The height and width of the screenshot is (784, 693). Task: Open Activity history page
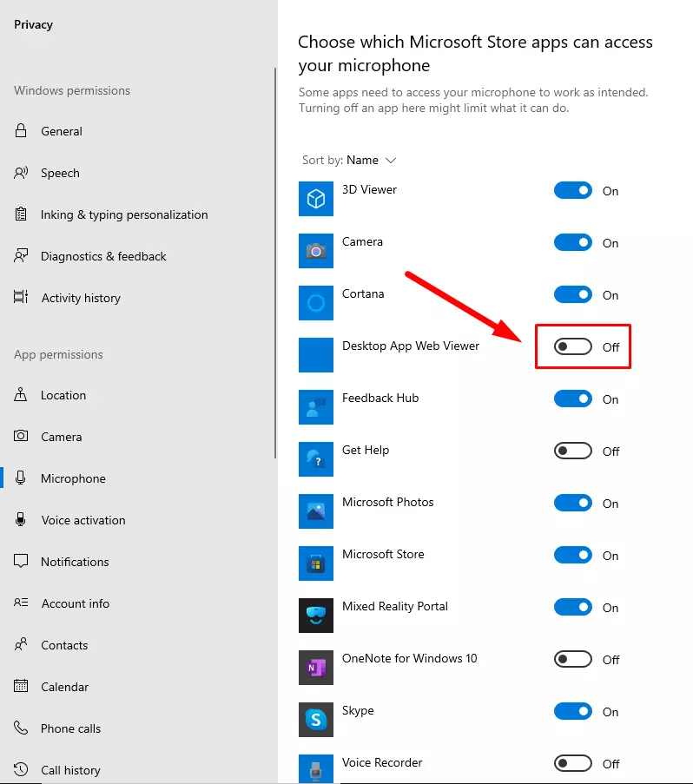click(x=81, y=298)
